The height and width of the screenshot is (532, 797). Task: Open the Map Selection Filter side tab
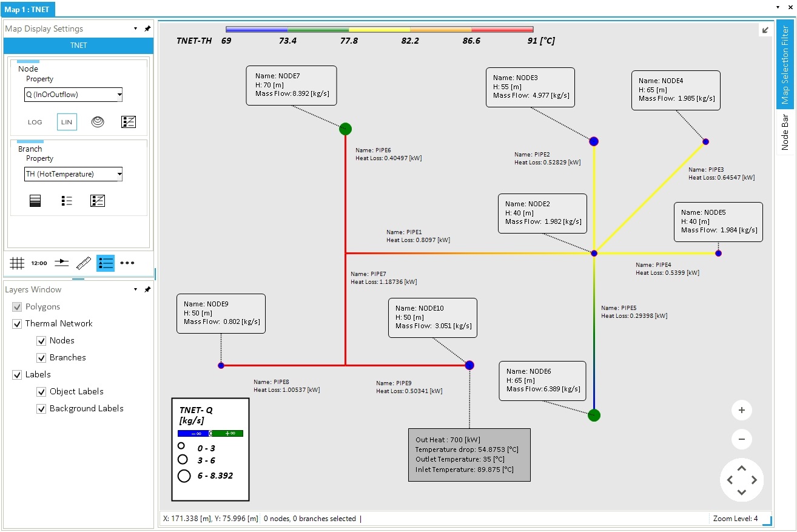point(785,64)
